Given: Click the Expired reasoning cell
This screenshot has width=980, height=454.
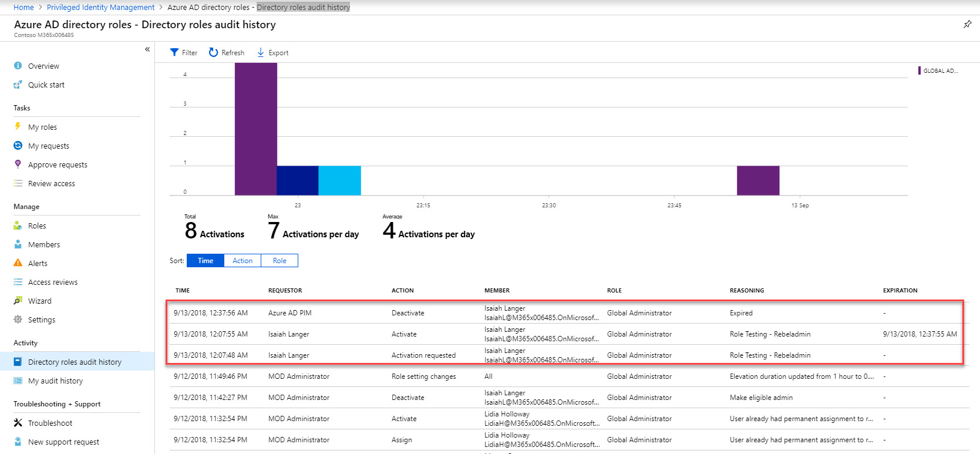Looking at the screenshot, I should click(741, 313).
